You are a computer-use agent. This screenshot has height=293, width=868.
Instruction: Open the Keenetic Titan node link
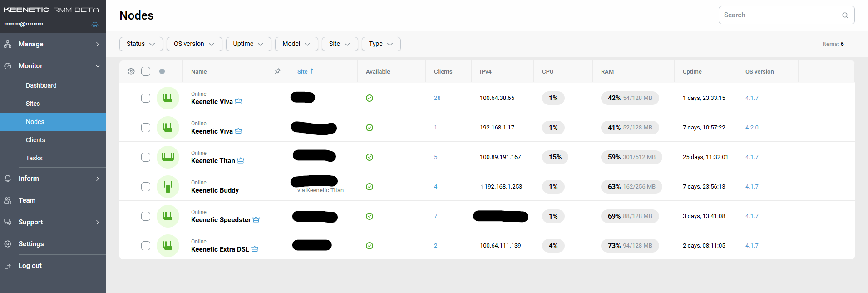pos(213,161)
